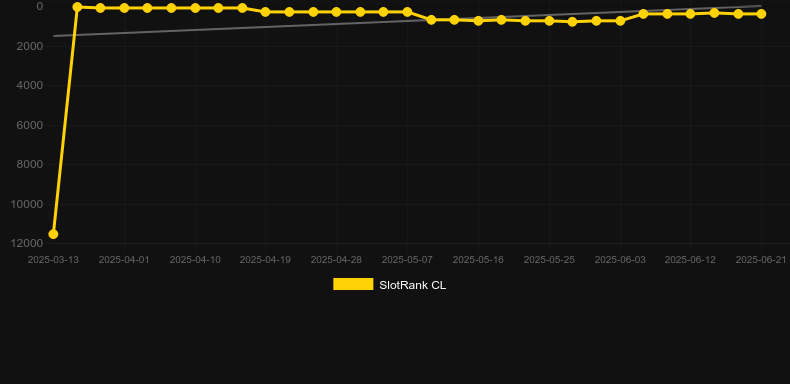Select the last data point above 2025-06-21
The width and height of the screenshot is (790, 384).
[761, 14]
